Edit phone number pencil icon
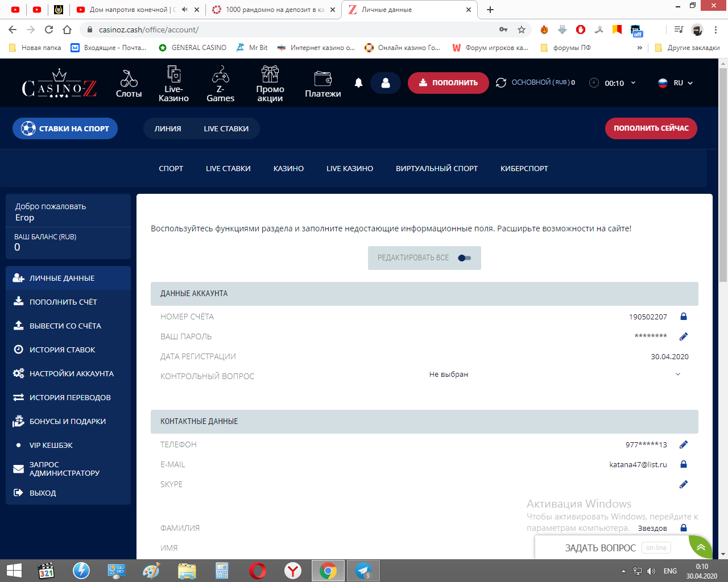 click(x=684, y=444)
